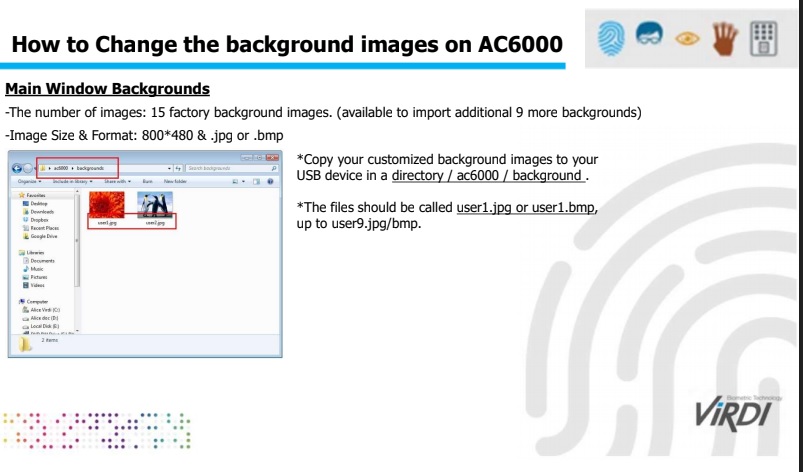
Task: Click '*Copy your customized background images' line
Action: click(x=447, y=159)
